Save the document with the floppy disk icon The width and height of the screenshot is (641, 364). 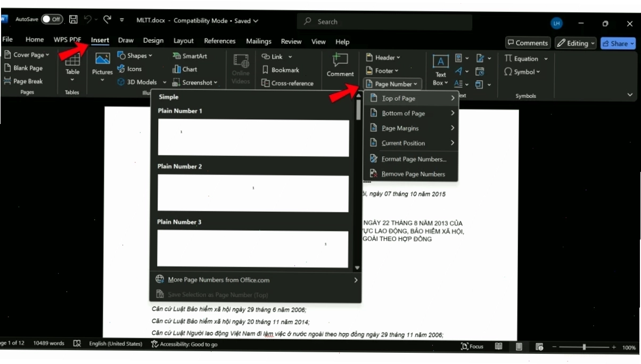(x=73, y=20)
